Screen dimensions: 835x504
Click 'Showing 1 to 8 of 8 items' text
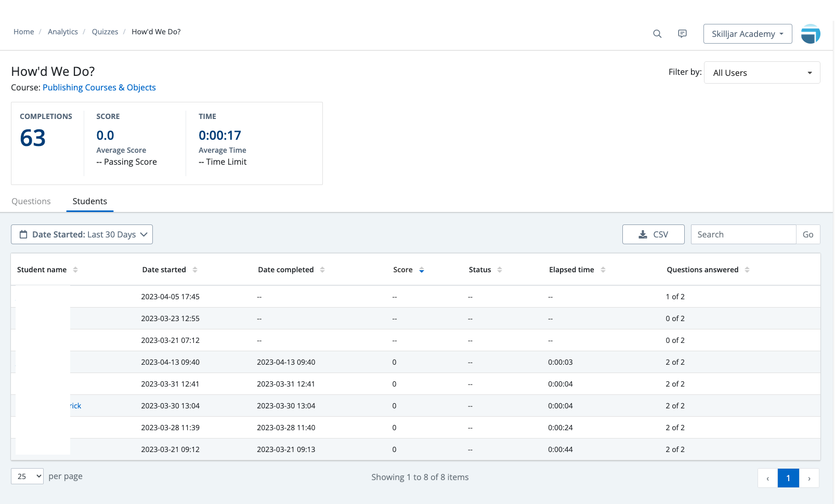(420, 477)
